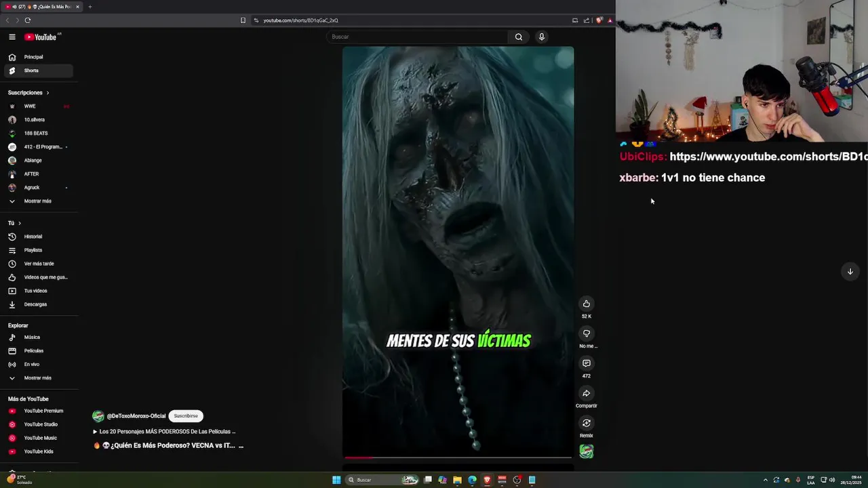Click the Suscribirse button
The image size is (868, 488).
(x=186, y=416)
